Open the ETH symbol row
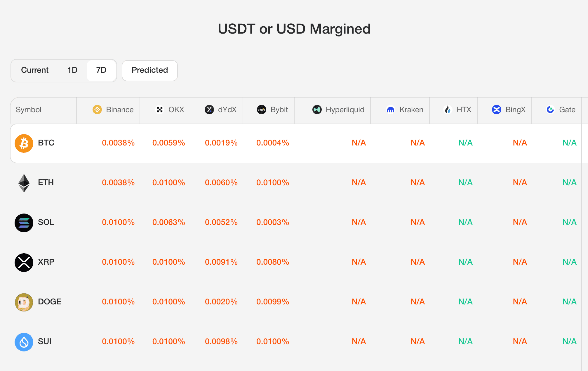 [46, 183]
